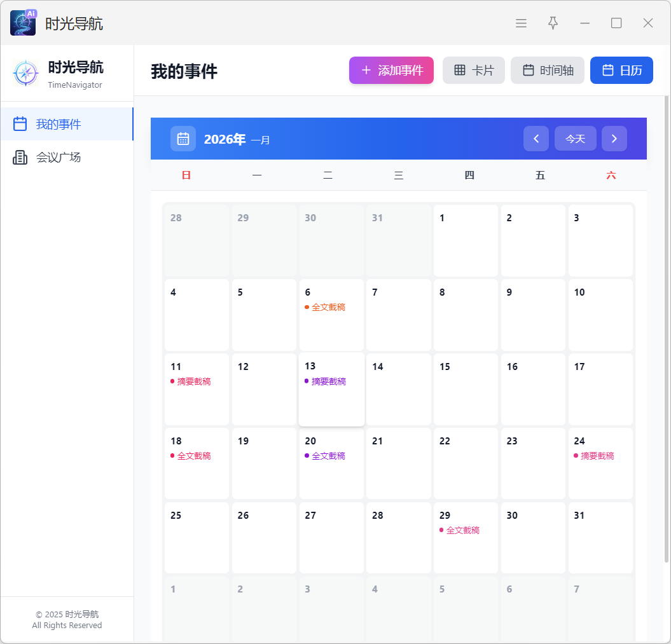This screenshot has height=644, width=671.
Task: Open the 摘要截稿 event on January 24
Action: pos(597,456)
